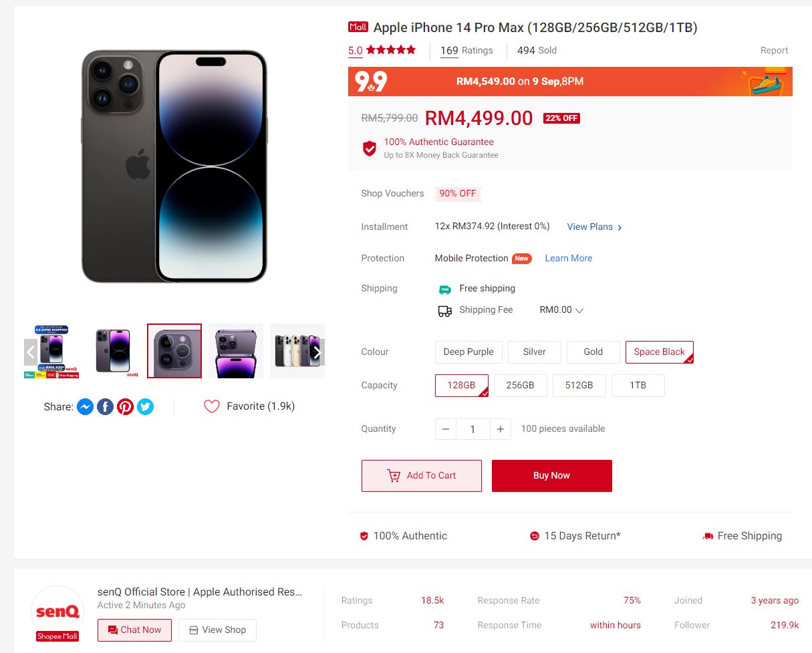This screenshot has height=653, width=812.
Task: Click the Buy Now button
Action: pyautogui.click(x=551, y=475)
